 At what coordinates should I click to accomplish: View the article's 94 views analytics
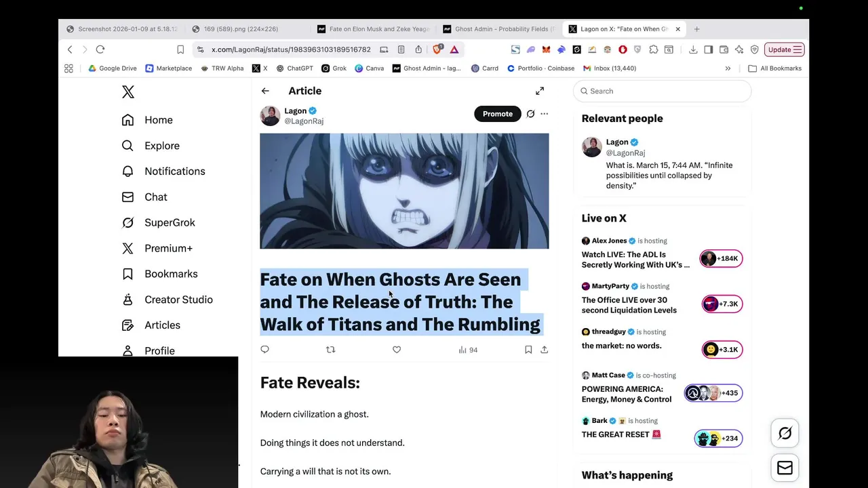468,350
